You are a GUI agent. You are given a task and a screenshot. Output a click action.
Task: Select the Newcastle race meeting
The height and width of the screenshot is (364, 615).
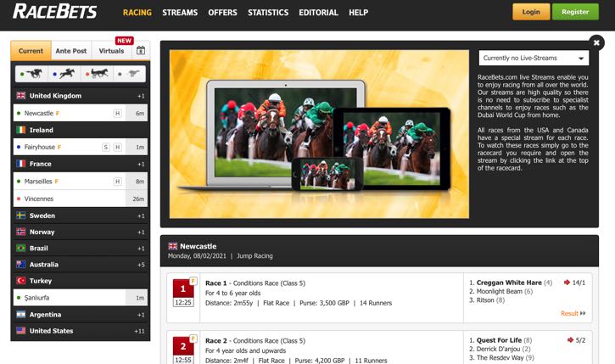(81, 113)
